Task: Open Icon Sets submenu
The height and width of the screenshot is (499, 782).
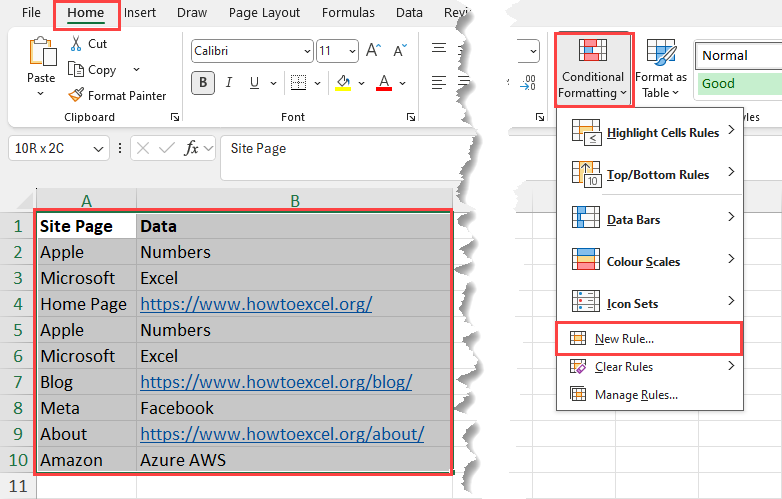Action: (x=650, y=303)
